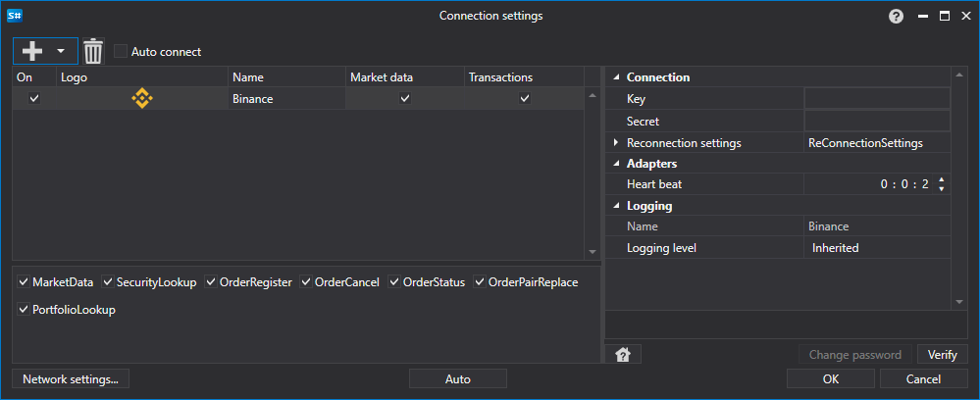Uncheck the OrderRegister checkbox
The width and height of the screenshot is (980, 400).
(x=211, y=282)
